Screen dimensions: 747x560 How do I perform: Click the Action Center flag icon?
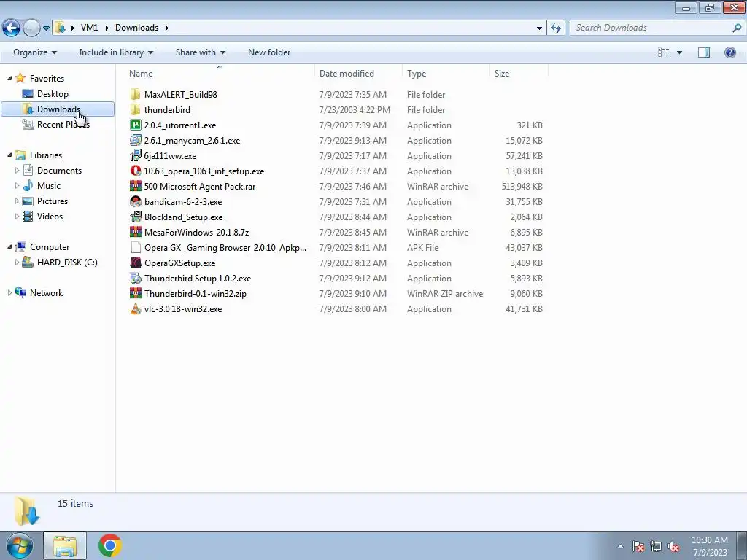coord(638,546)
